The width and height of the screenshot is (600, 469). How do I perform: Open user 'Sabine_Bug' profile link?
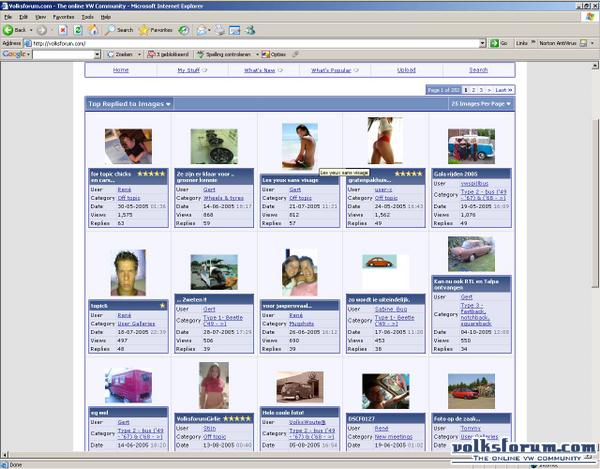[x=391, y=309]
